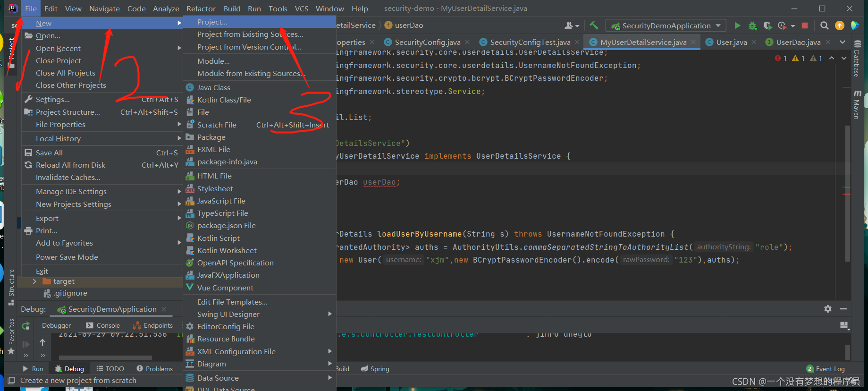Start debugging with the toolbar bug icon

click(752, 25)
